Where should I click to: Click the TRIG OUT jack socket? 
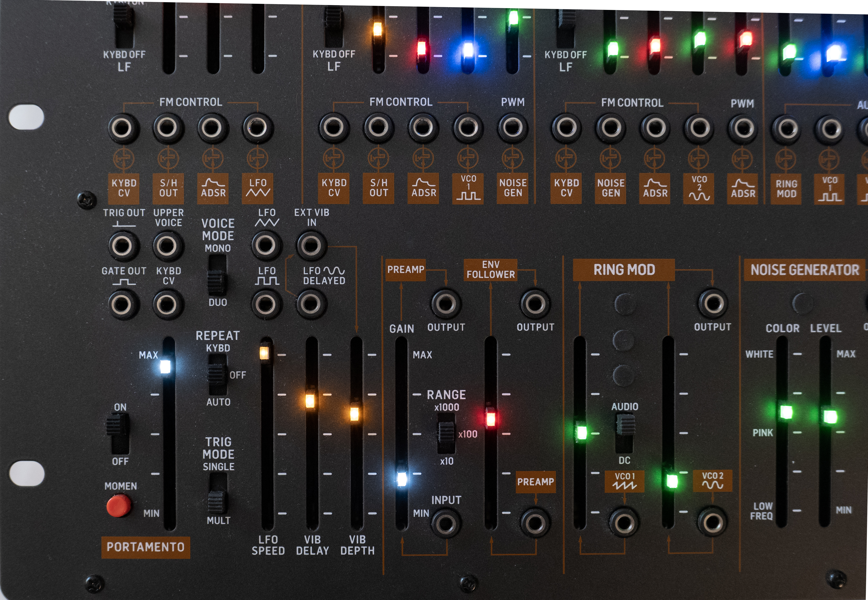(122, 245)
